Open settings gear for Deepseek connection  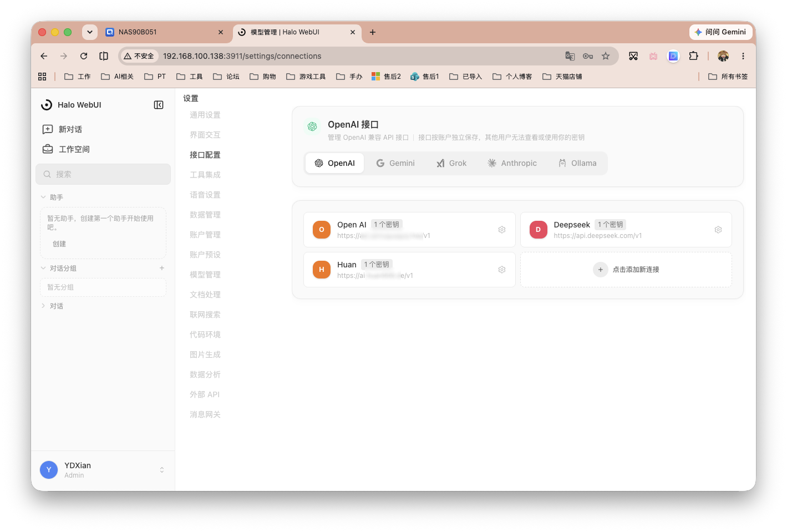(x=718, y=230)
